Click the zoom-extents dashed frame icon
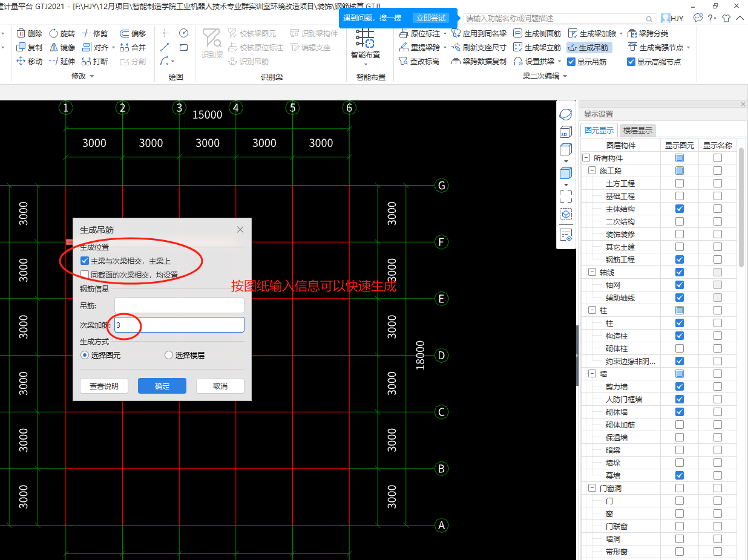 565,196
